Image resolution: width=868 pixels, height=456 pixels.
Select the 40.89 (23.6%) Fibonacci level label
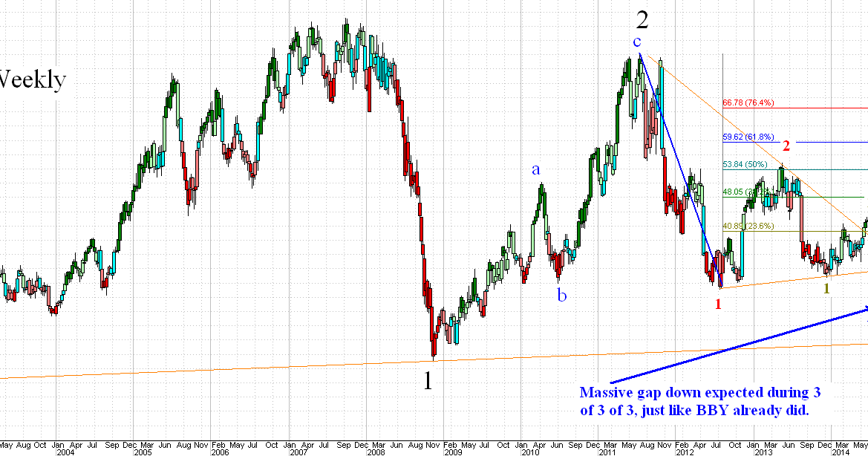point(748,227)
